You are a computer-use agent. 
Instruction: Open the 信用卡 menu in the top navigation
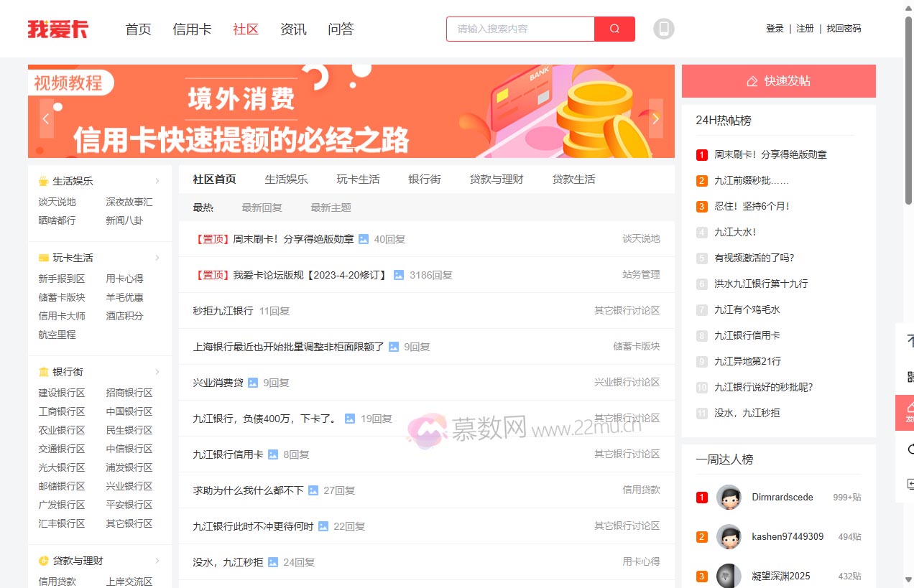coord(192,29)
